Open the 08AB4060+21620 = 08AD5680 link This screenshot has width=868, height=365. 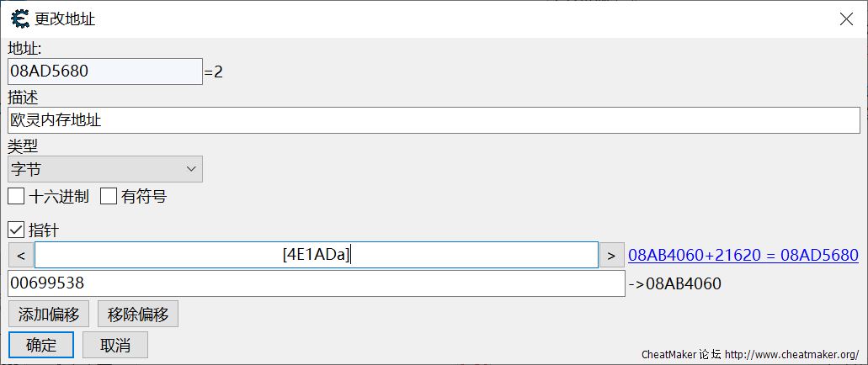click(x=743, y=255)
